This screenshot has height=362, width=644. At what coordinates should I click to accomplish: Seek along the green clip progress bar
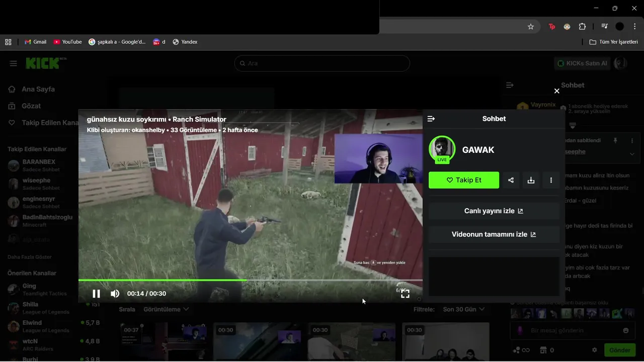(251, 280)
